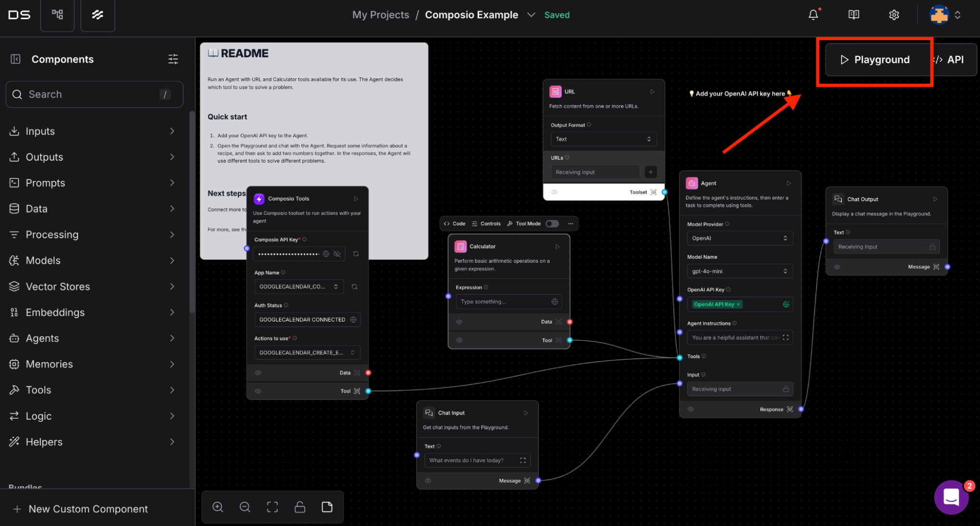980x526 pixels.
Task: Open the Output Format Text dropdown
Action: 603,139
